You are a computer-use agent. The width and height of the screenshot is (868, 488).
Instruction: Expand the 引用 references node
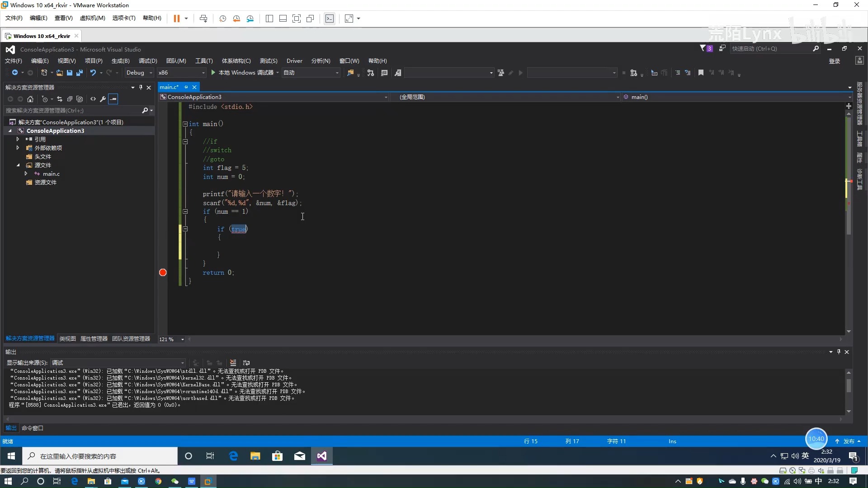coord(18,139)
